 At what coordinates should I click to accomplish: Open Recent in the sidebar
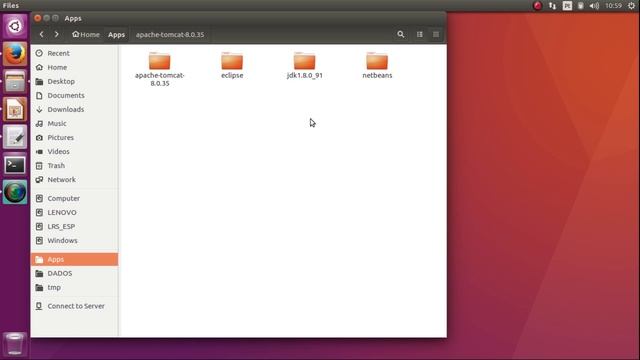tap(74, 53)
